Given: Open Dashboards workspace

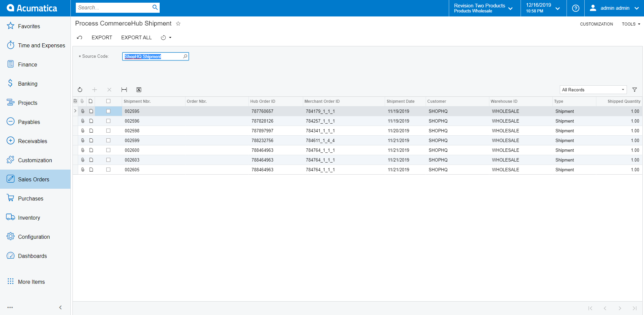Looking at the screenshot, I should coord(35,256).
